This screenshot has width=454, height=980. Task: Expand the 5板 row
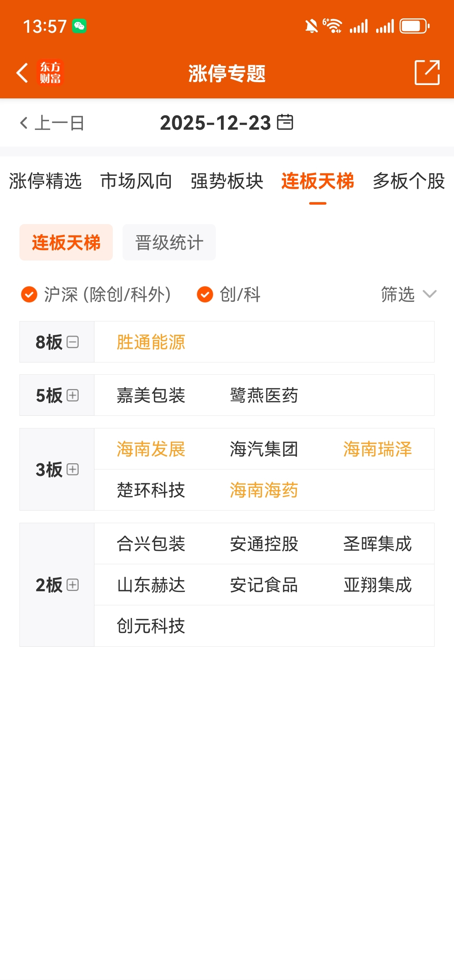(72, 395)
